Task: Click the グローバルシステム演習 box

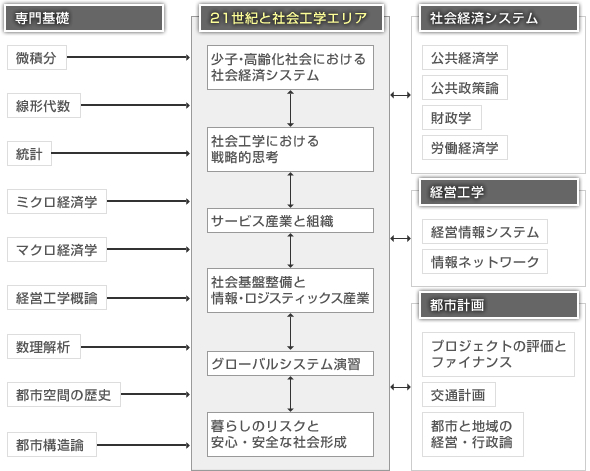Action: click(x=290, y=363)
